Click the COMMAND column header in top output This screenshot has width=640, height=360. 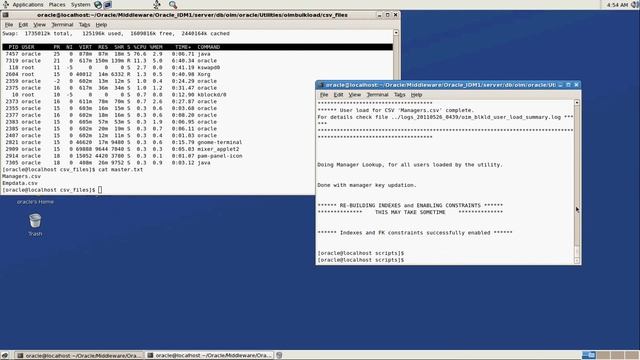[x=209, y=47]
